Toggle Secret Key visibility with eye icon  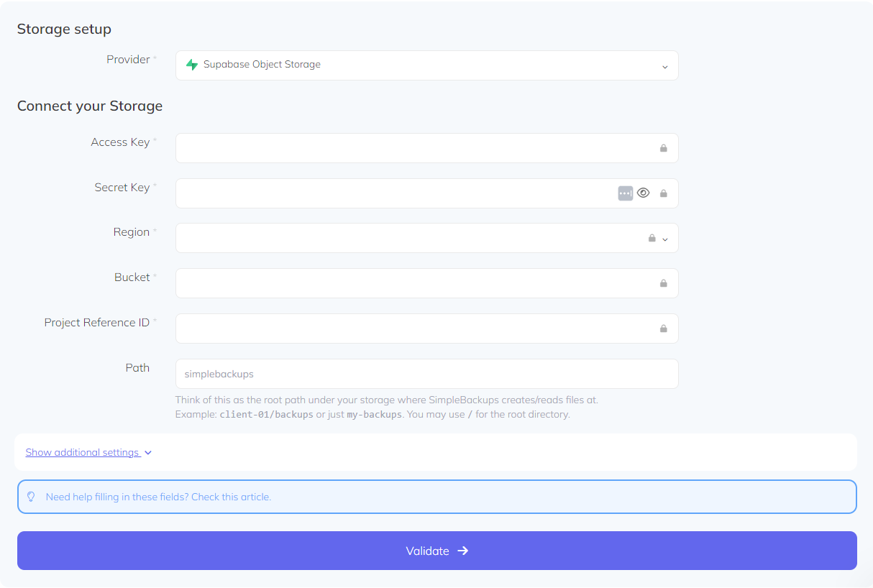coord(643,193)
